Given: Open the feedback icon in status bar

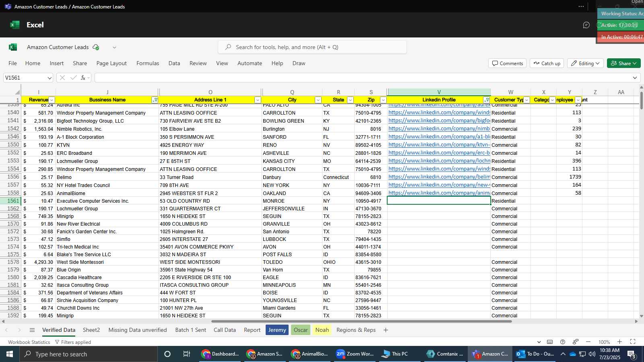Looking at the screenshot, I should [x=576, y=342].
